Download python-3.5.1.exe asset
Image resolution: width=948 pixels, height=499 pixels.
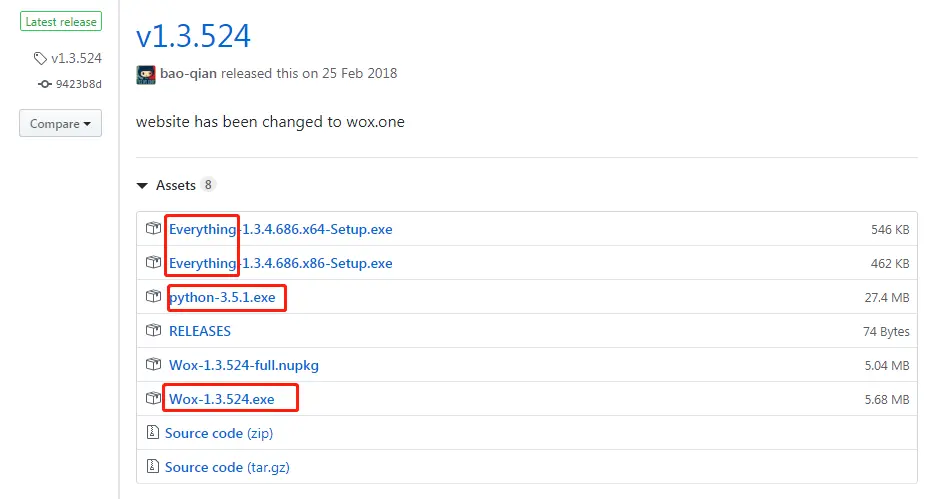pos(222,297)
